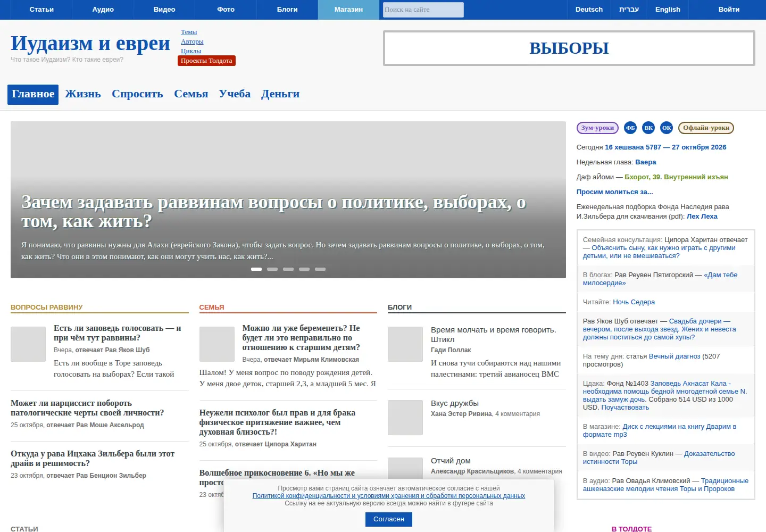Open the Деньги section tab

click(280, 94)
